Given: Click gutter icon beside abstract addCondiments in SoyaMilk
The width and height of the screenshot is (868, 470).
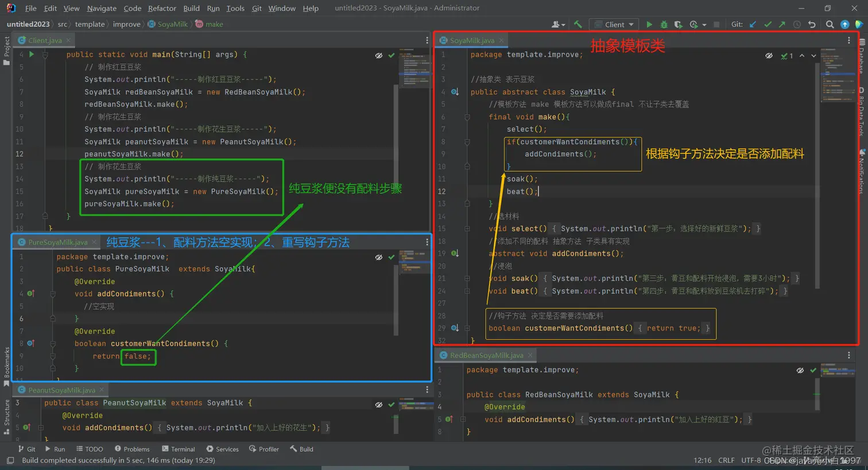Looking at the screenshot, I should pos(455,253).
